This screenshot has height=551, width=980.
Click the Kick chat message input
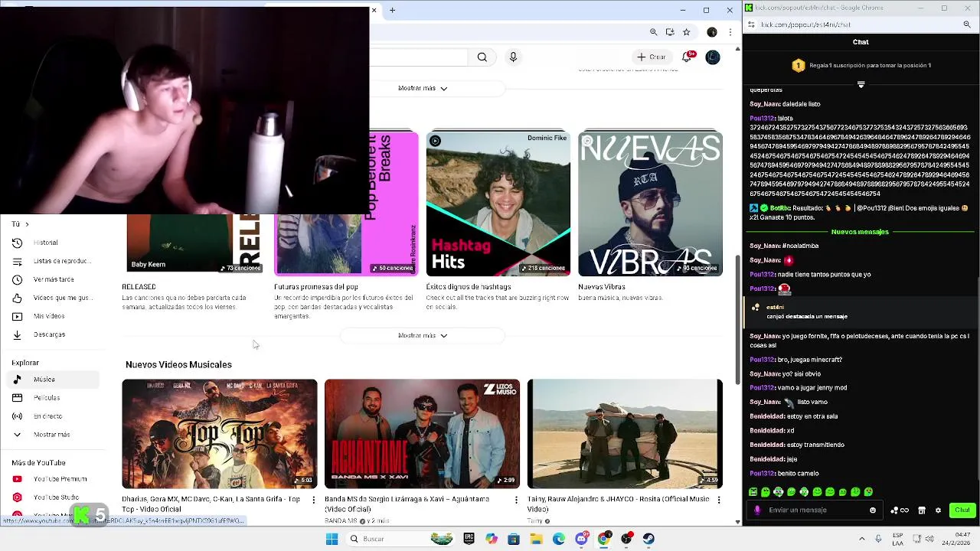[x=815, y=510]
